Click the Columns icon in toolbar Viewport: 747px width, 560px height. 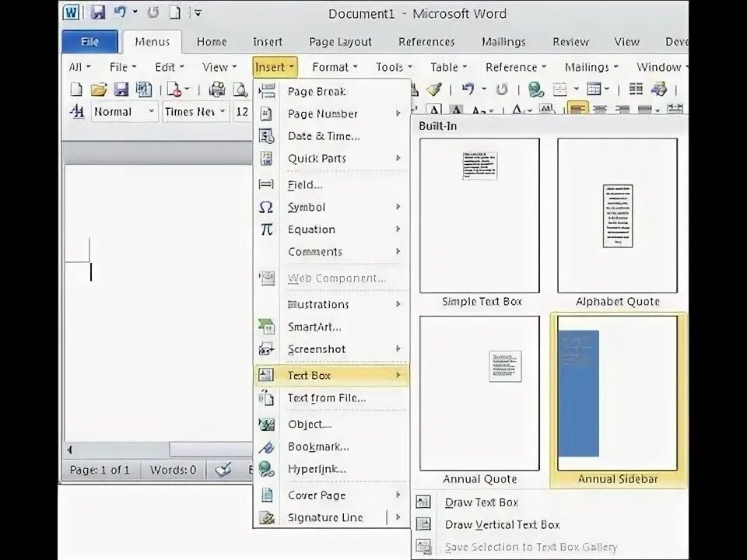pos(636,89)
